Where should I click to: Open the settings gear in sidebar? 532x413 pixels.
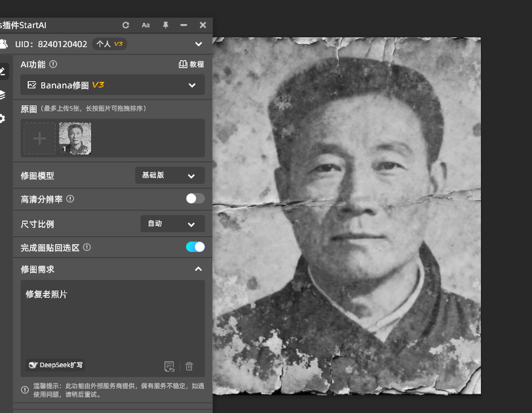pyautogui.click(x=3, y=118)
